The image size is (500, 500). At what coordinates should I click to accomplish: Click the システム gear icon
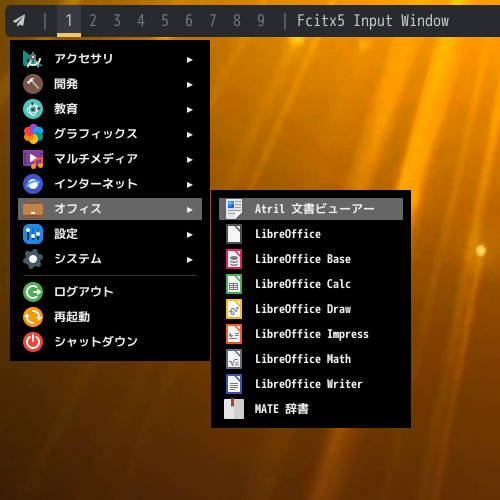point(33,259)
